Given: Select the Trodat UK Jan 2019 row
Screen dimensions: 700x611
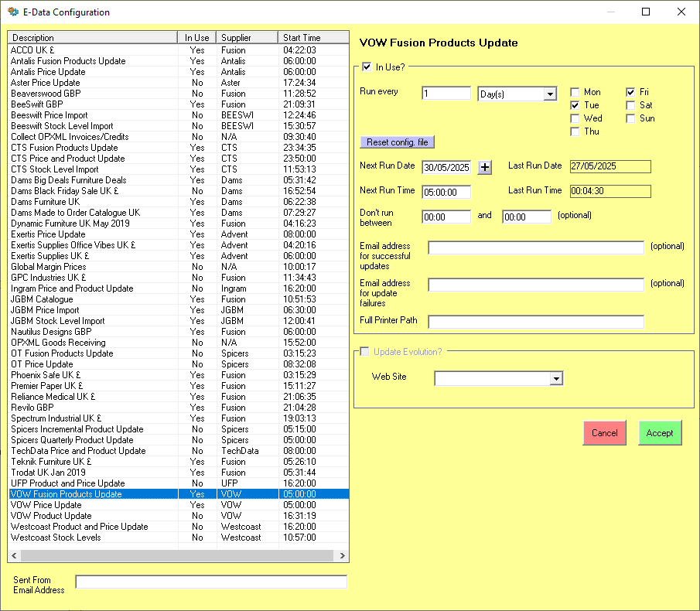Looking at the screenshot, I should point(179,473).
